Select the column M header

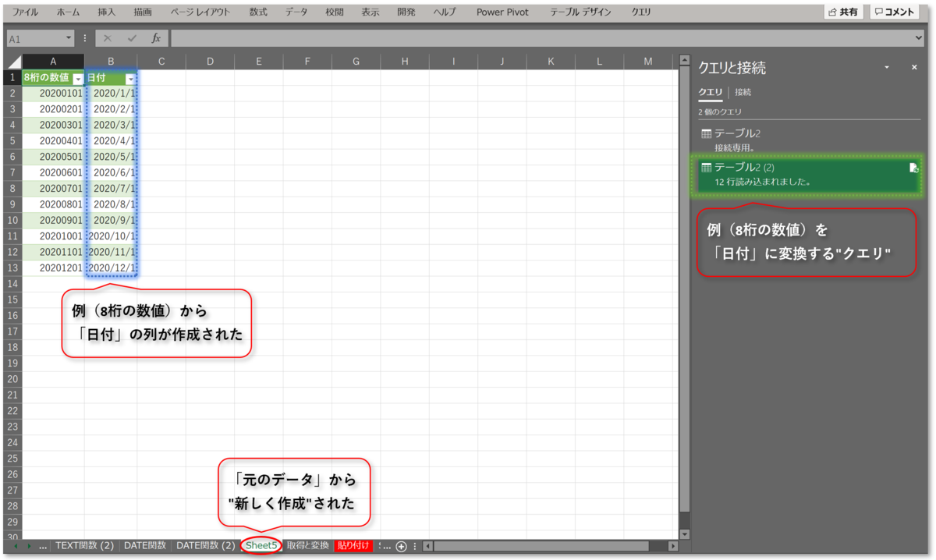650,62
